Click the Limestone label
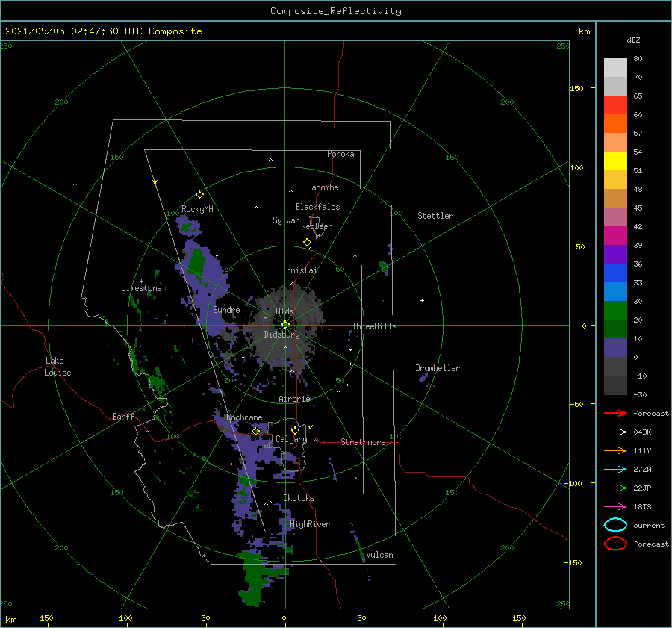Screen dimensions: 672x628 141,288
